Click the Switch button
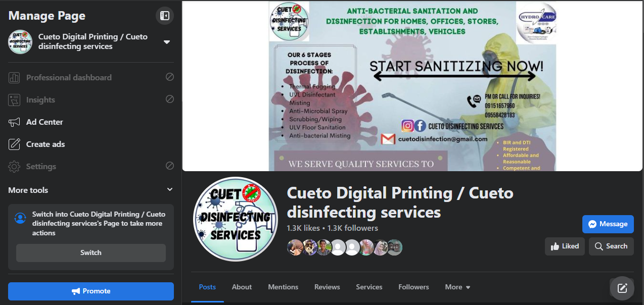The width and height of the screenshot is (644, 305). tap(91, 252)
